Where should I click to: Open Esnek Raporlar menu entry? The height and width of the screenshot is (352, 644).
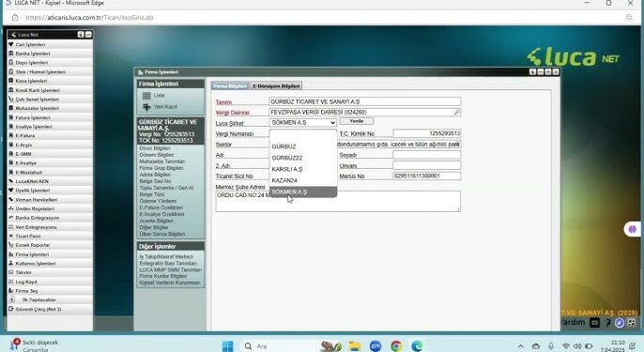coord(50,245)
